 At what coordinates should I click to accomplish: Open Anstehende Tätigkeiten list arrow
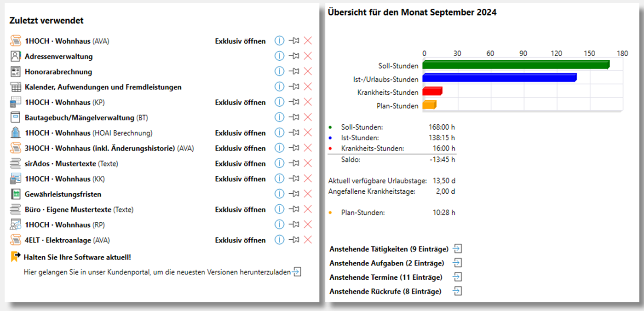click(x=457, y=249)
